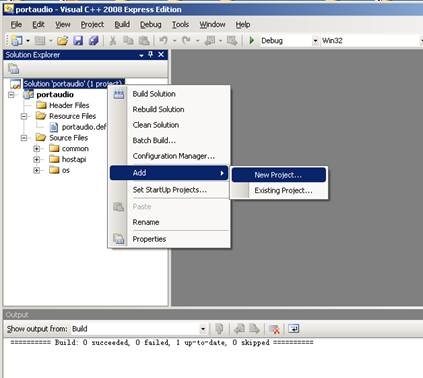Click the Solution Explorer Properties toolbar icon
The width and height of the screenshot is (423, 378).
(x=14, y=69)
